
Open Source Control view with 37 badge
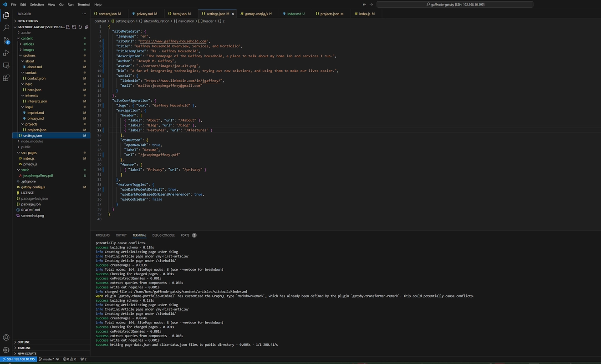coord(6,40)
